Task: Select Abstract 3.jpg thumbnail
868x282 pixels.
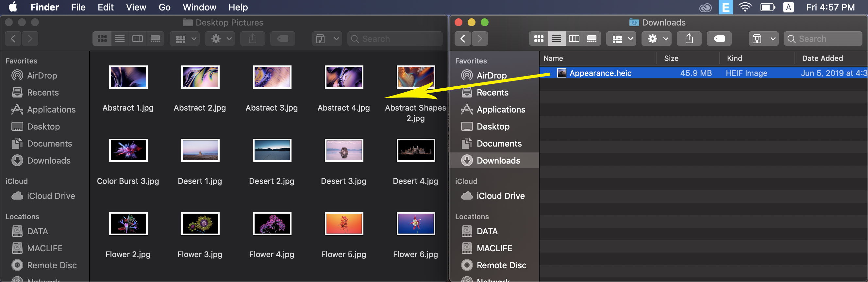Action: point(272,77)
